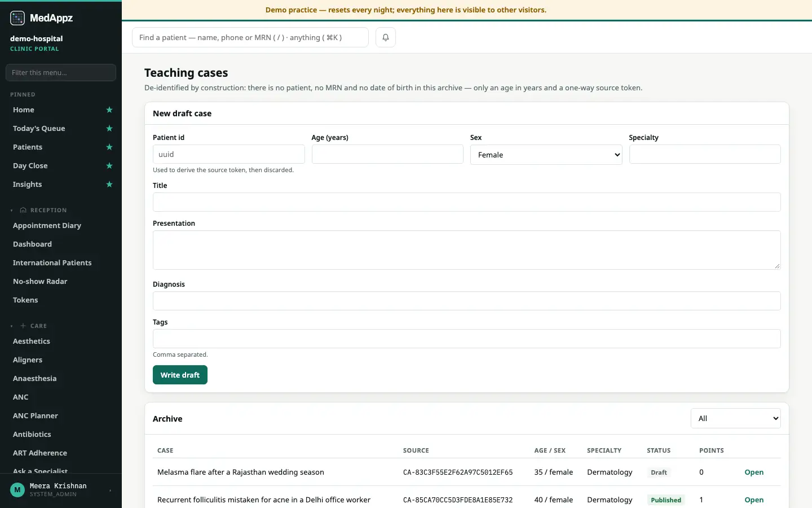Click the Write draft button
The image size is (812, 508).
click(180, 375)
